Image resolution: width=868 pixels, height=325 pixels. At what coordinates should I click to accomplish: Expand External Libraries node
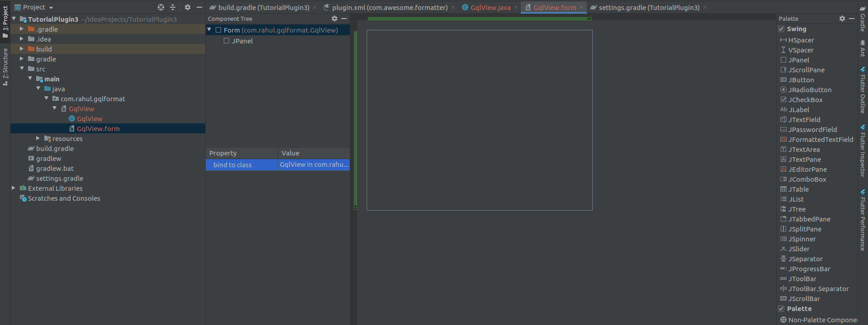coord(14,188)
